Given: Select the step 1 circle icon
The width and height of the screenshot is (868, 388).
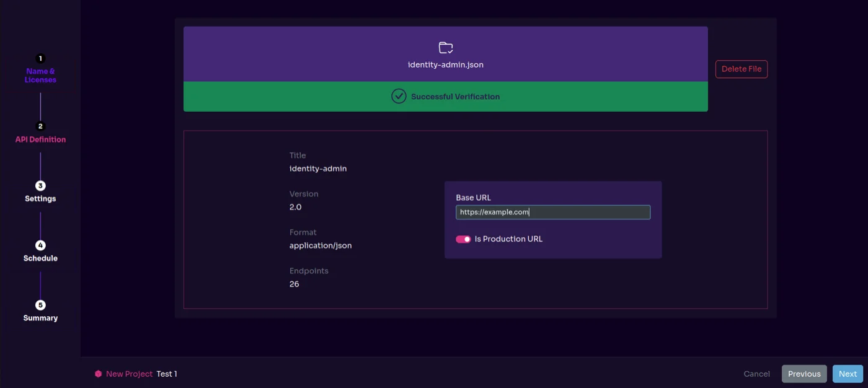Looking at the screenshot, I should click(40, 58).
